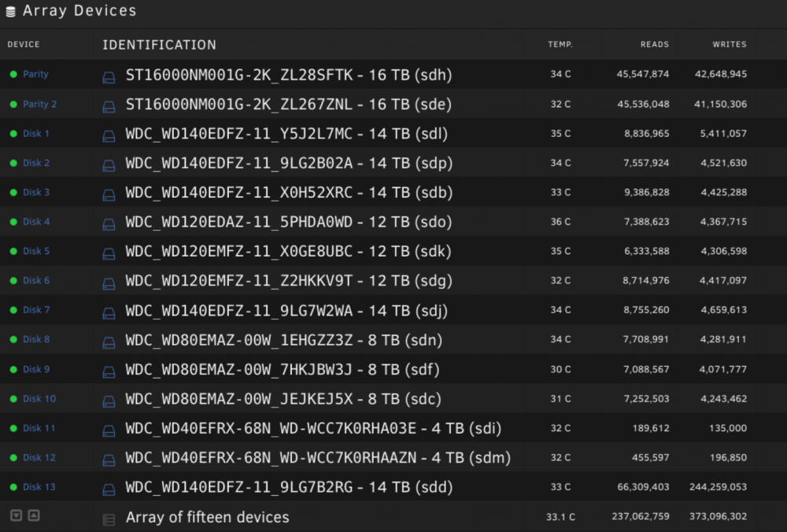Click the drive icon for Disk 3 sdb
This screenshot has height=532, width=787.
pos(109,195)
